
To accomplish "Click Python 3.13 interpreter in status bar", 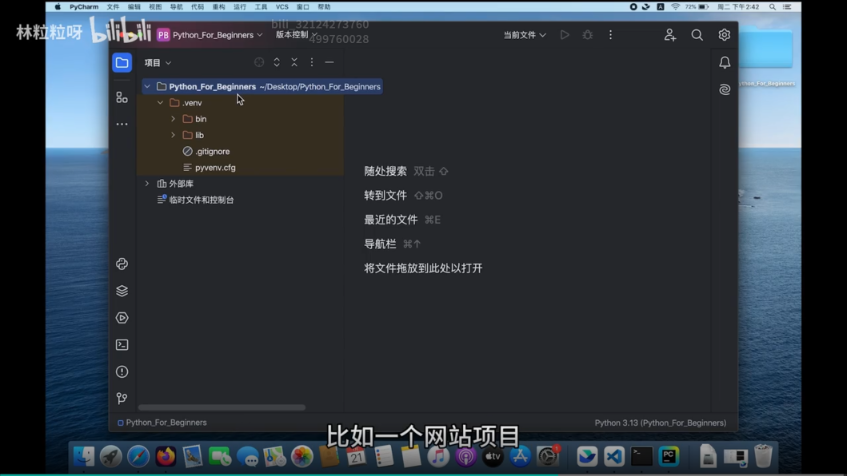I will [660, 423].
